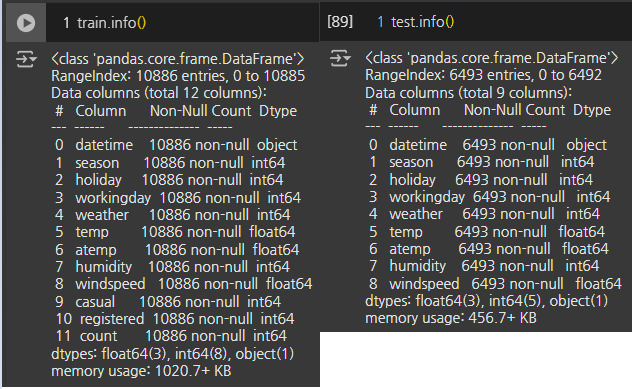The image size is (633, 389).
Task: Click the 'registered' column row in train output
Action: click(175, 319)
